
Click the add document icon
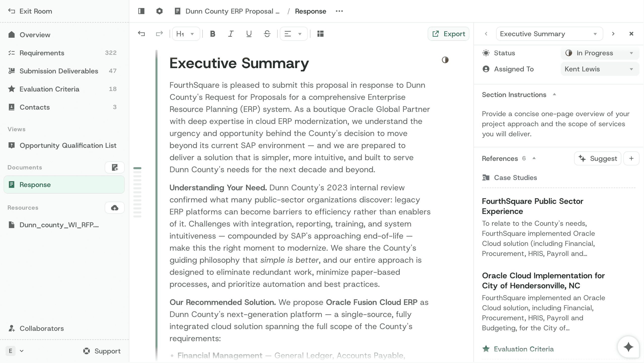coord(115,167)
